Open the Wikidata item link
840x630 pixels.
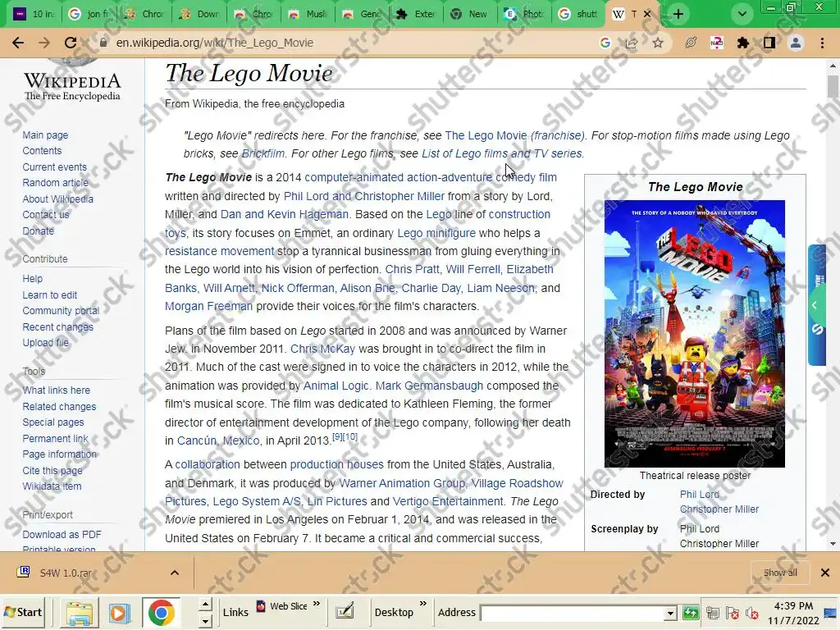52,486
